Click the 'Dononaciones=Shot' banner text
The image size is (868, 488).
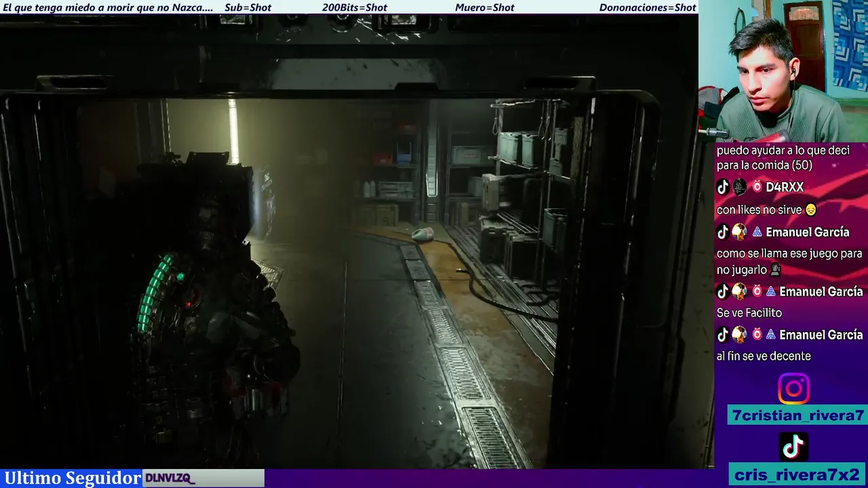[x=648, y=7]
